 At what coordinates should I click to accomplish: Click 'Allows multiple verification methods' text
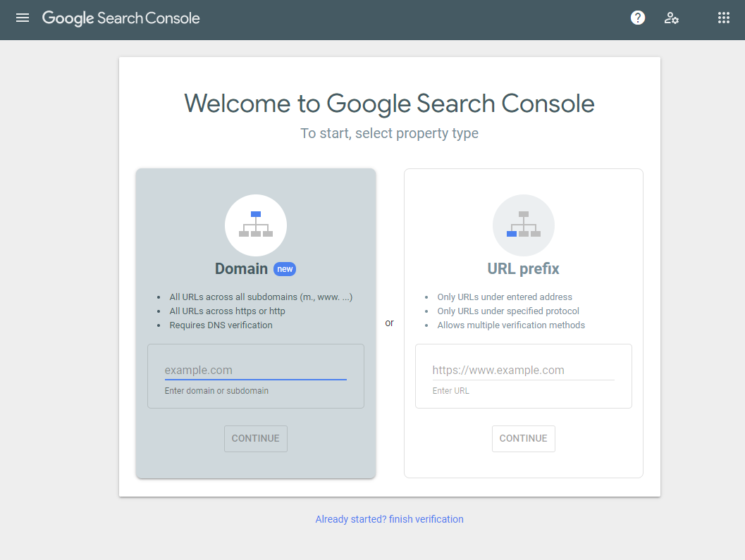click(x=511, y=325)
